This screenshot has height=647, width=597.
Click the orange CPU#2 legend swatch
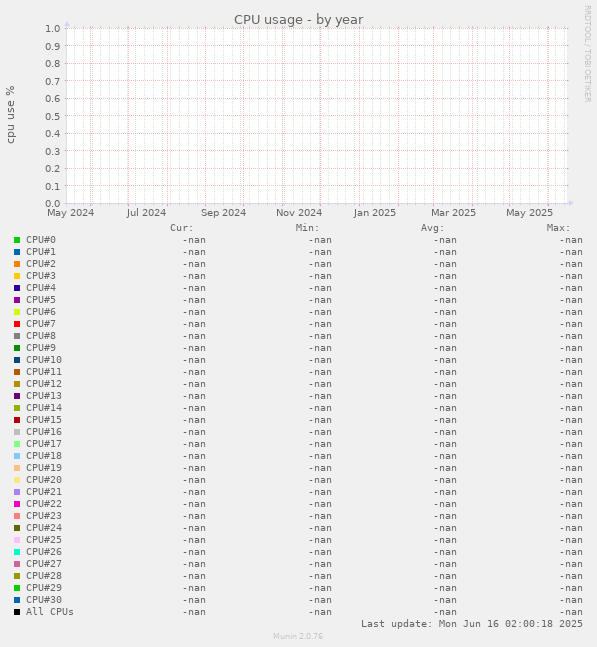pyautogui.click(x=17, y=264)
